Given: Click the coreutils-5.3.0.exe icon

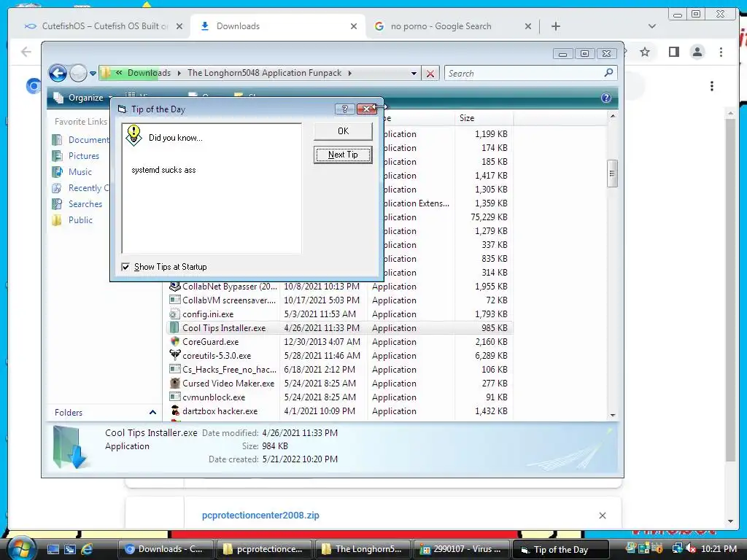Looking at the screenshot, I should (175, 355).
